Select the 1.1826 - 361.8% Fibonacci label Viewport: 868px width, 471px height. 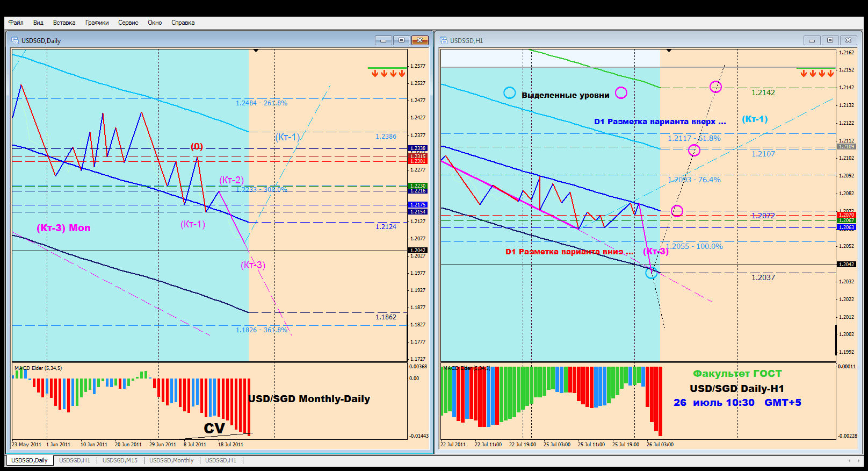[262, 330]
